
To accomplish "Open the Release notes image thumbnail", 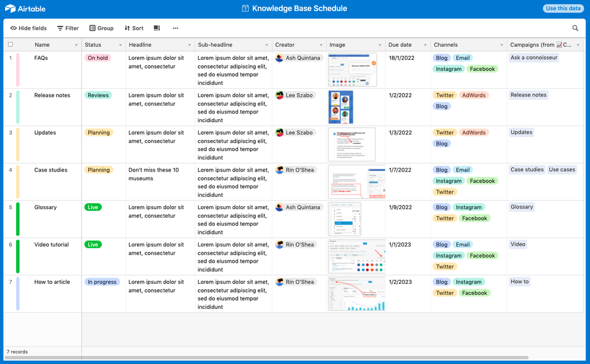I will click(x=341, y=107).
